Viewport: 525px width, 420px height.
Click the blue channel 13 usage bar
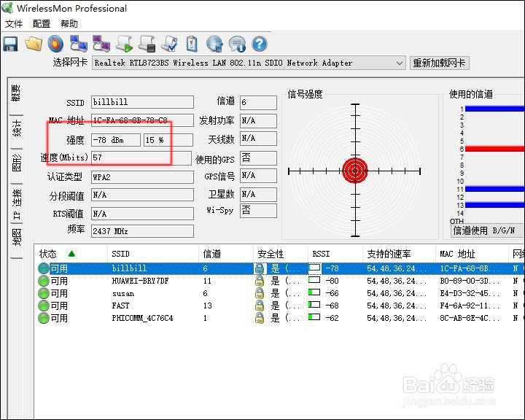click(494, 205)
